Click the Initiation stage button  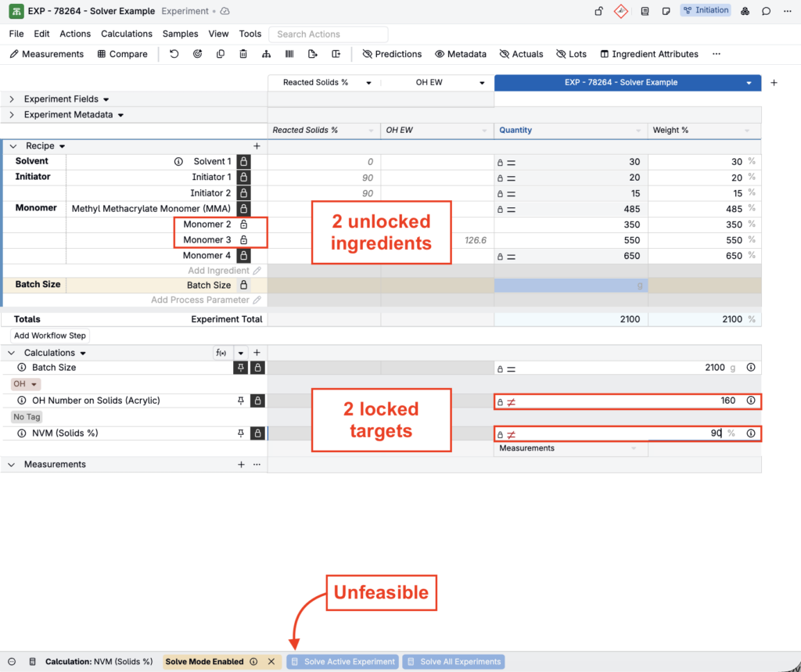click(x=706, y=10)
